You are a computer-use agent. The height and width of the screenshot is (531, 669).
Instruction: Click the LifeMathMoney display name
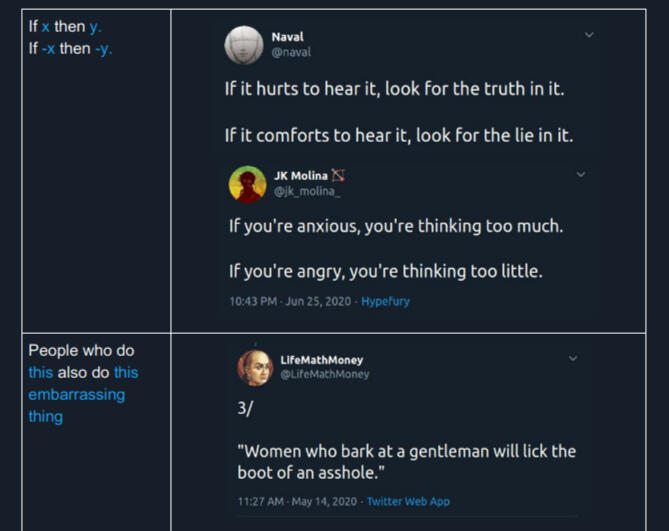click(x=321, y=360)
